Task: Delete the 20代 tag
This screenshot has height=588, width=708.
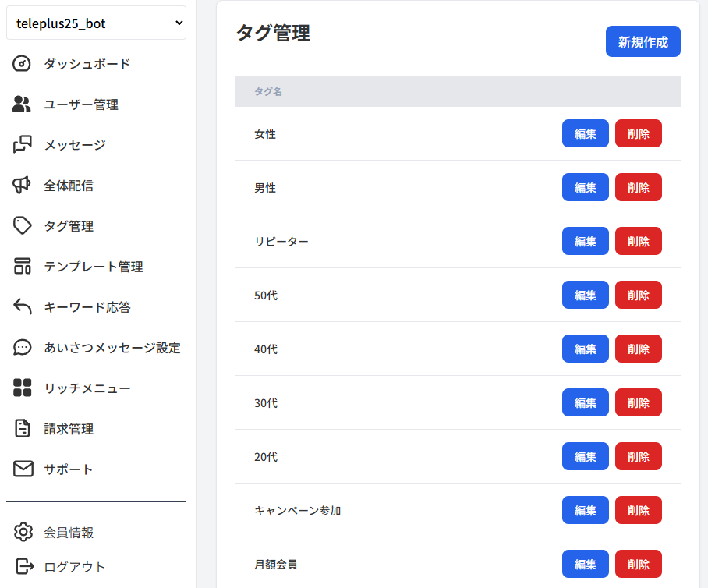Action: (639, 456)
